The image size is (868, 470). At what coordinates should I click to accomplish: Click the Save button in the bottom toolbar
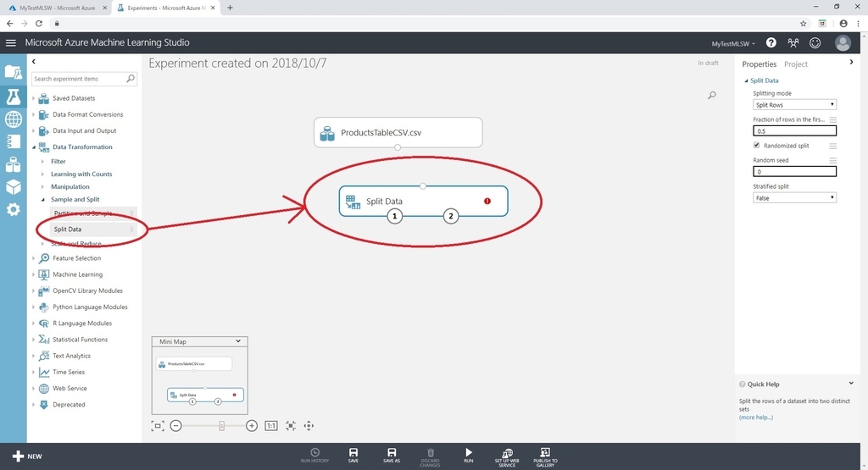[x=353, y=455]
